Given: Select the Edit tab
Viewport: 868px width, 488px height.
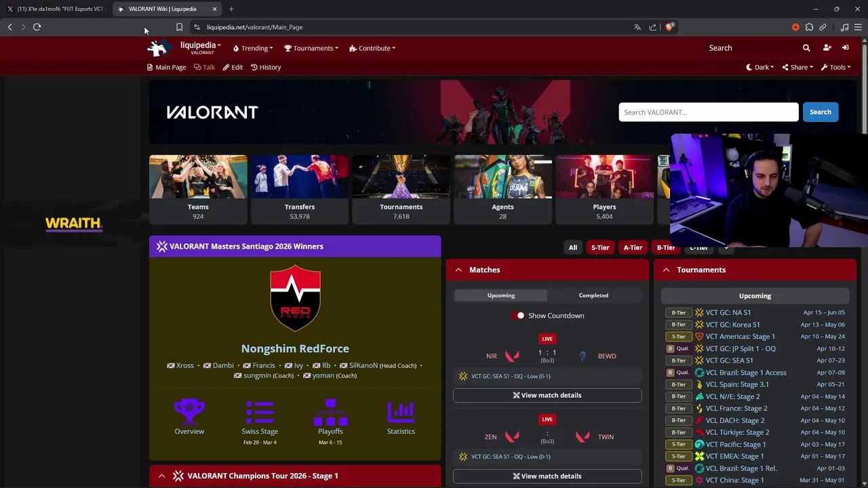Looking at the screenshot, I should pyautogui.click(x=233, y=67).
